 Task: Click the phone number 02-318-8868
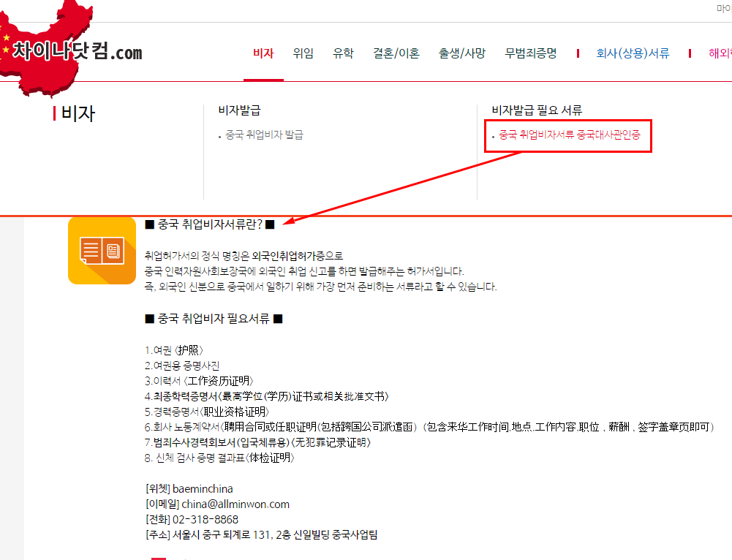point(205,520)
